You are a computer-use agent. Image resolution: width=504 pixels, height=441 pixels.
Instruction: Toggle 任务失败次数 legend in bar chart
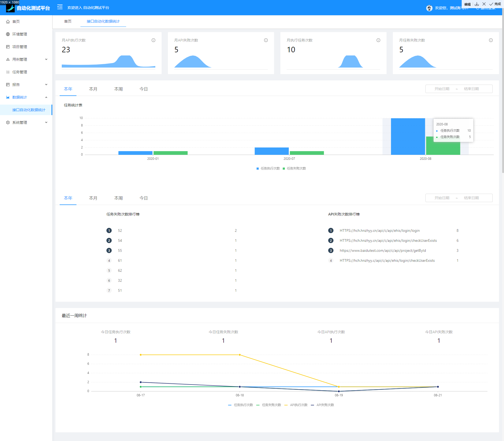click(294, 168)
